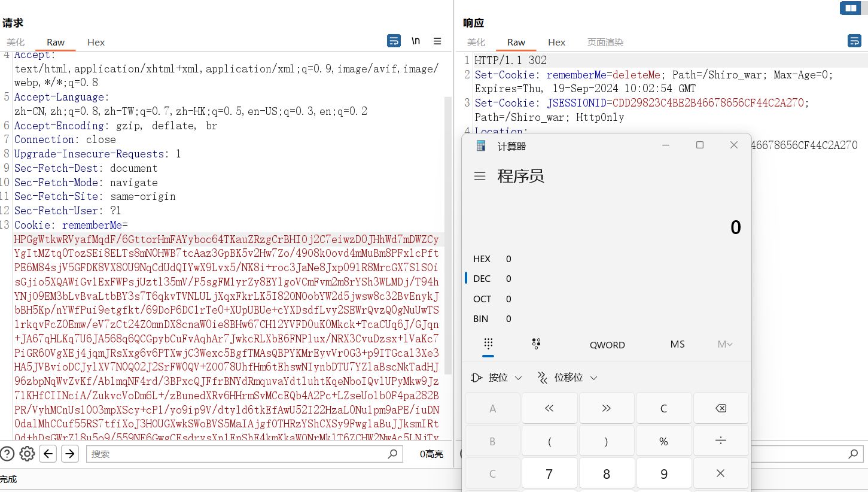The width and height of the screenshot is (868, 492).
Task: Click digit 8 in Calculator
Action: coord(606,474)
